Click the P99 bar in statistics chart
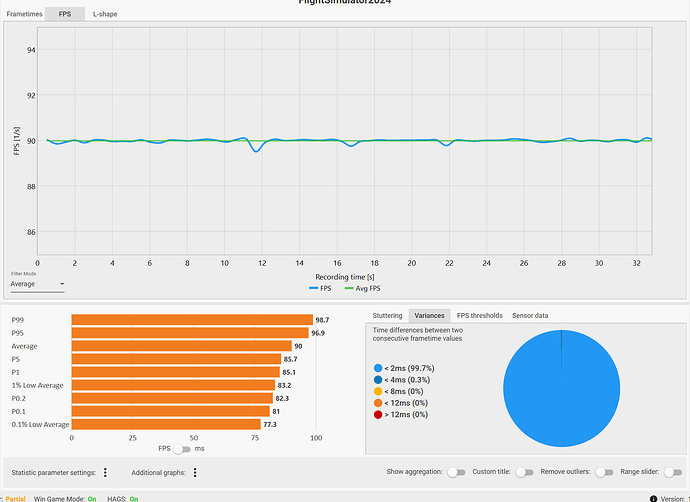690x502 pixels. pyautogui.click(x=192, y=320)
